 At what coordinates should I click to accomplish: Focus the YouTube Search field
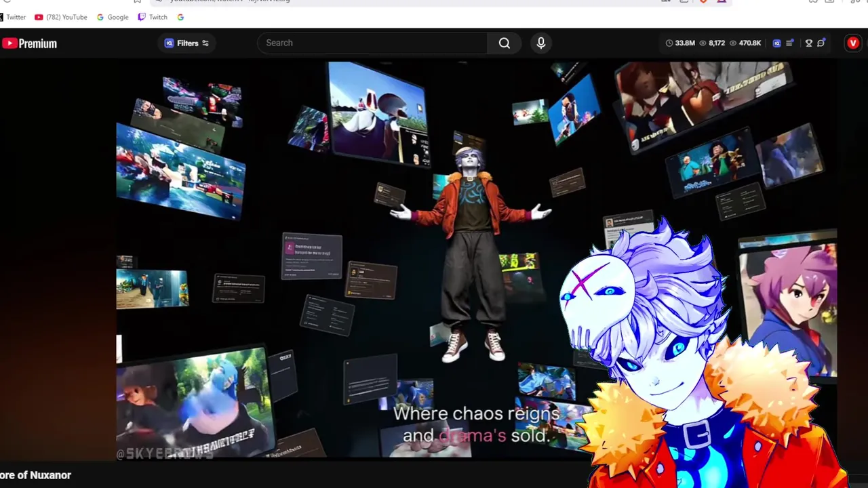372,43
